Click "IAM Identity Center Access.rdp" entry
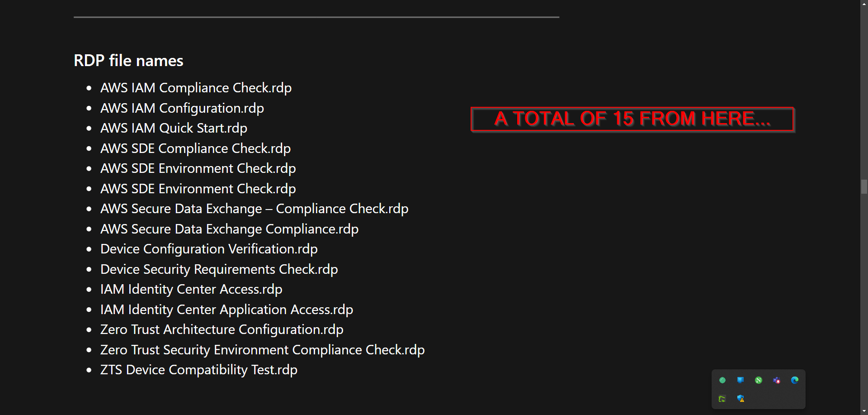The image size is (868, 415). (x=191, y=289)
